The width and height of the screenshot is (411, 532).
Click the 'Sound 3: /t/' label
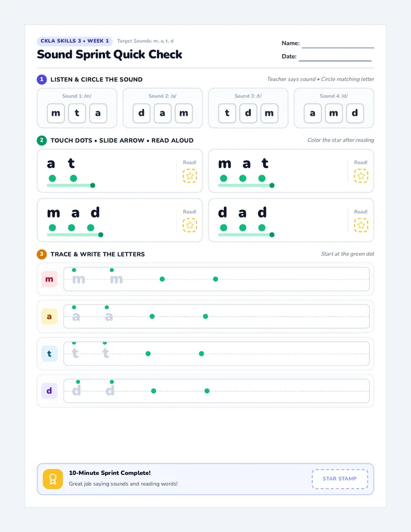click(x=248, y=96)
